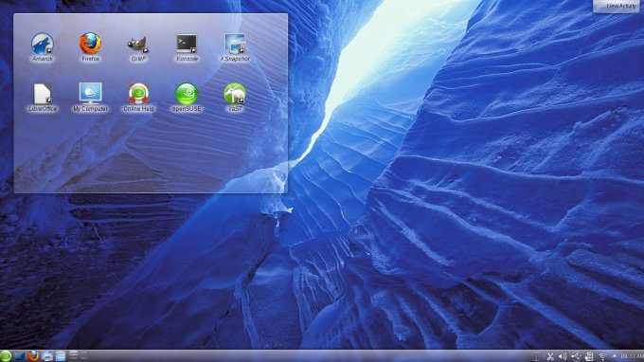Click the clock in the panel
This screenshot has height=362, width=644.
632,355
